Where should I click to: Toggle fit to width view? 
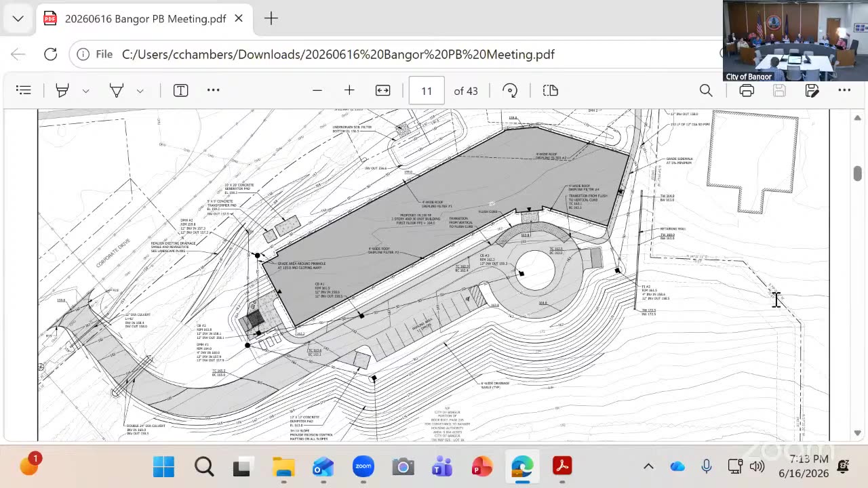[x=383, y=90]
